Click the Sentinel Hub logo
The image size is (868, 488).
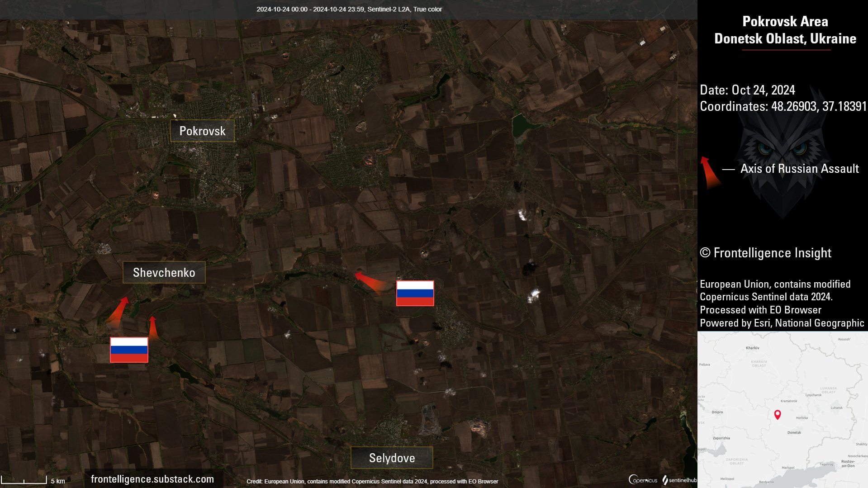[x=679, y=480]
